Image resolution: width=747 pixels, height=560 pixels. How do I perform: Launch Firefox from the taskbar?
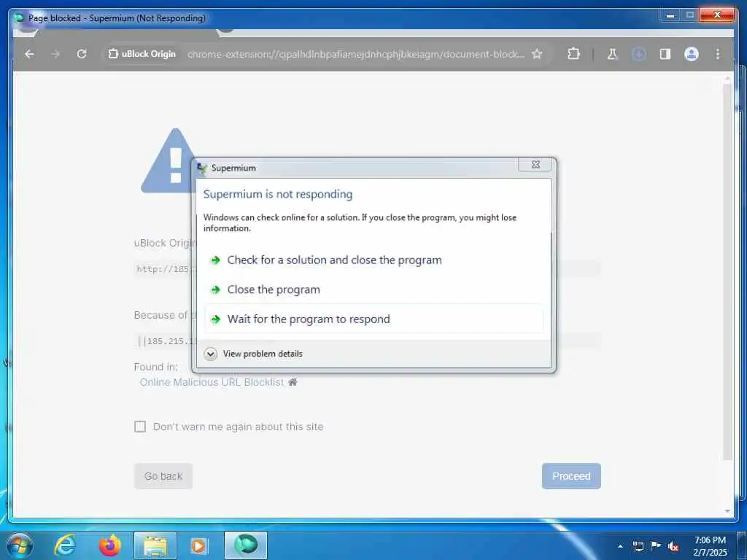point(110,545)
